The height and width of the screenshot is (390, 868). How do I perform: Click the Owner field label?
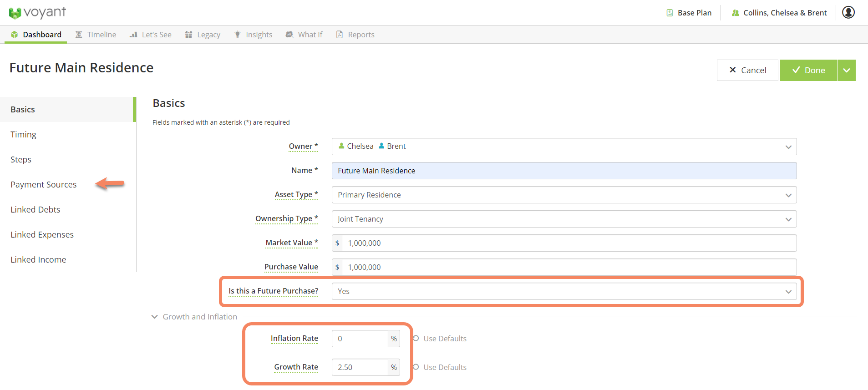click(x=303, y=146)
